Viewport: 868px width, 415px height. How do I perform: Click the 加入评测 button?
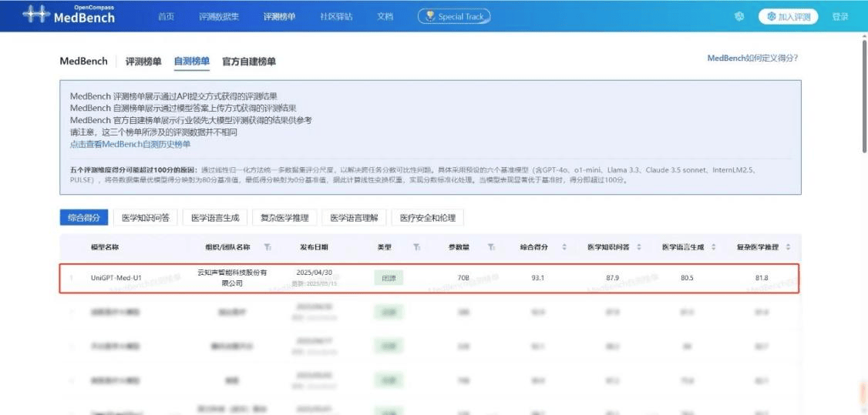[x=789, y=16]
